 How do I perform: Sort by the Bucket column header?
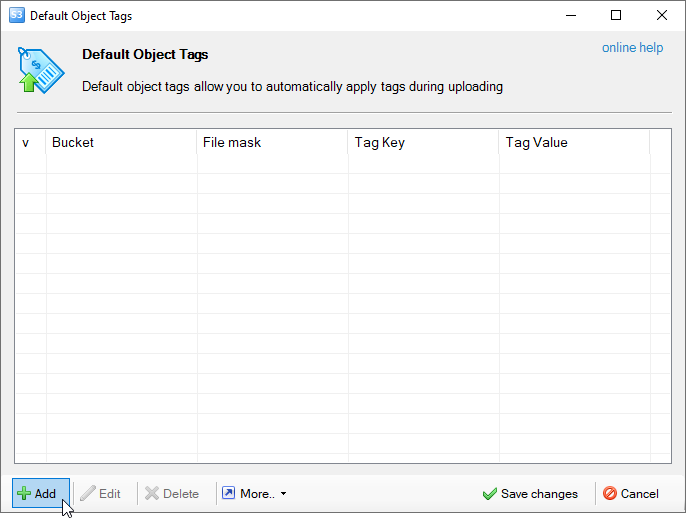coord(121,142)
